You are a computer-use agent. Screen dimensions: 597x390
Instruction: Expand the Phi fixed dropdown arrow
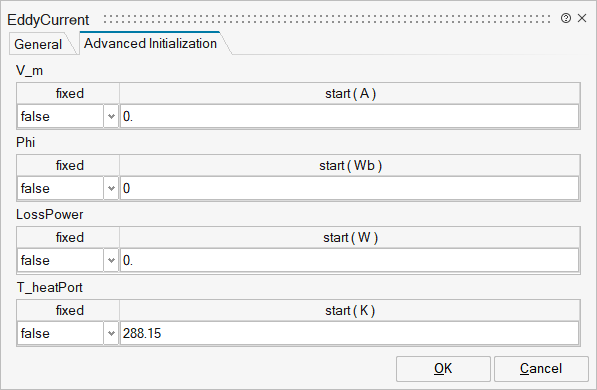pos(111,188)
